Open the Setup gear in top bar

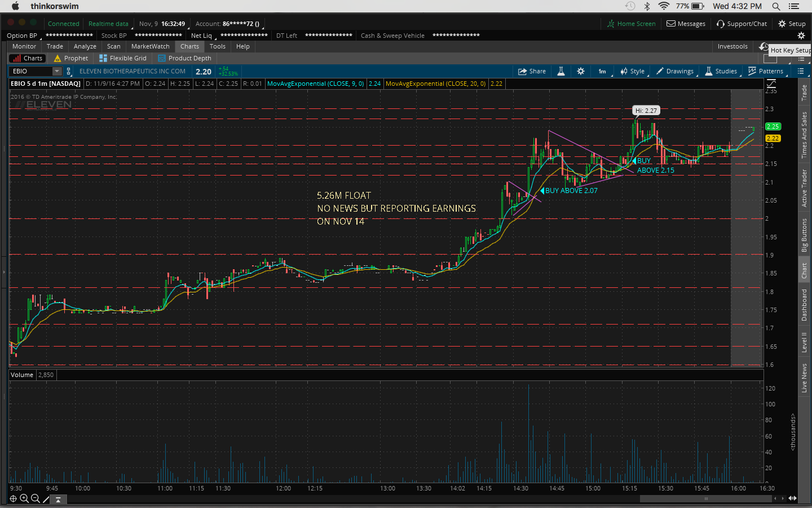tap(792, 24)
